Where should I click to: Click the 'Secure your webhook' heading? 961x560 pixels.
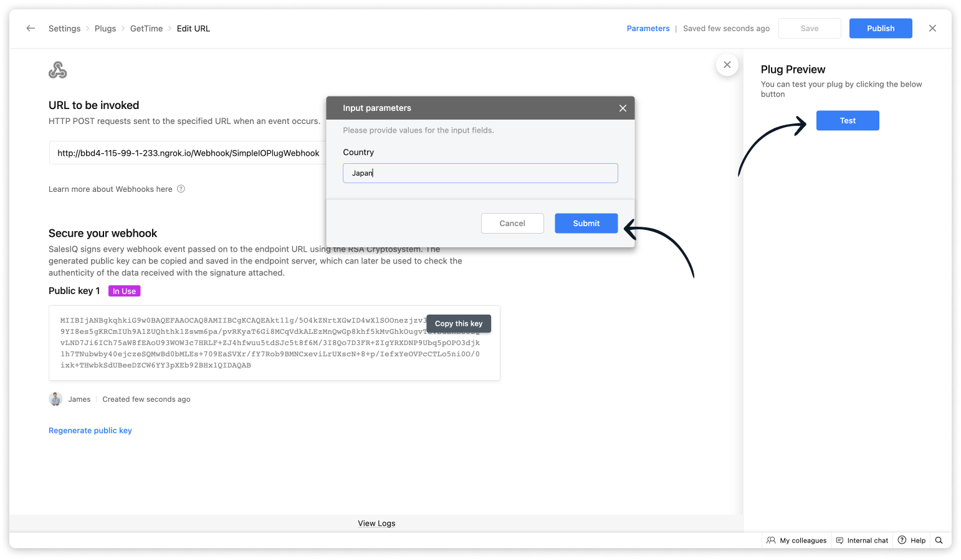[103, 234]
